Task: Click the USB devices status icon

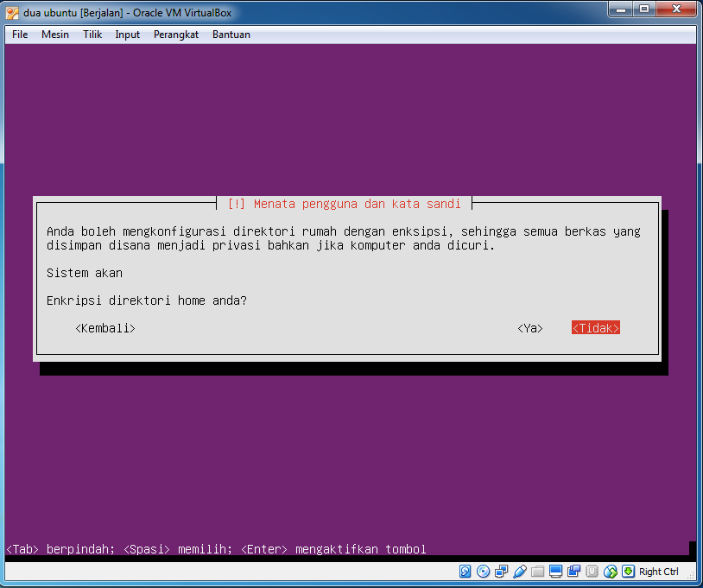Action: [x=520, y=572]
